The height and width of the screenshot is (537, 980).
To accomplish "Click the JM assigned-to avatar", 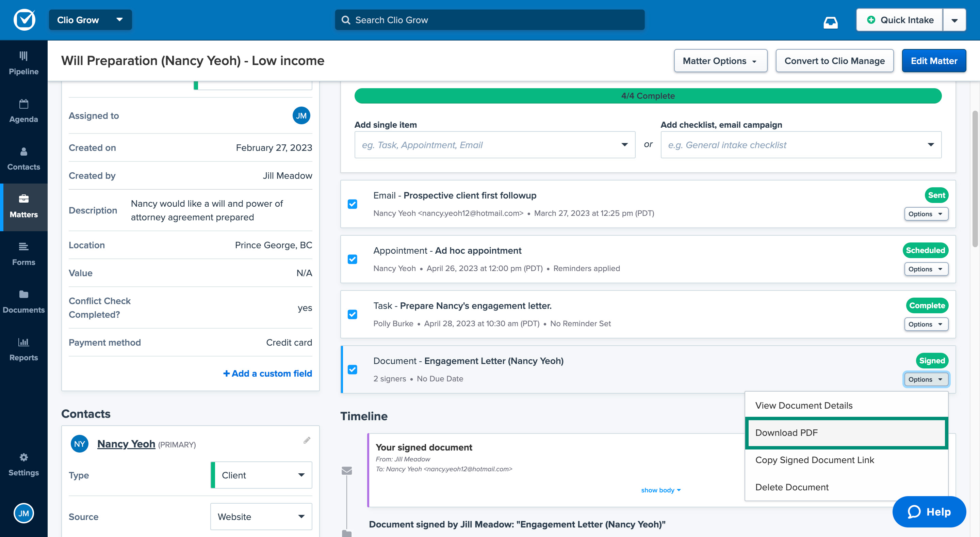I will (301, 116).
